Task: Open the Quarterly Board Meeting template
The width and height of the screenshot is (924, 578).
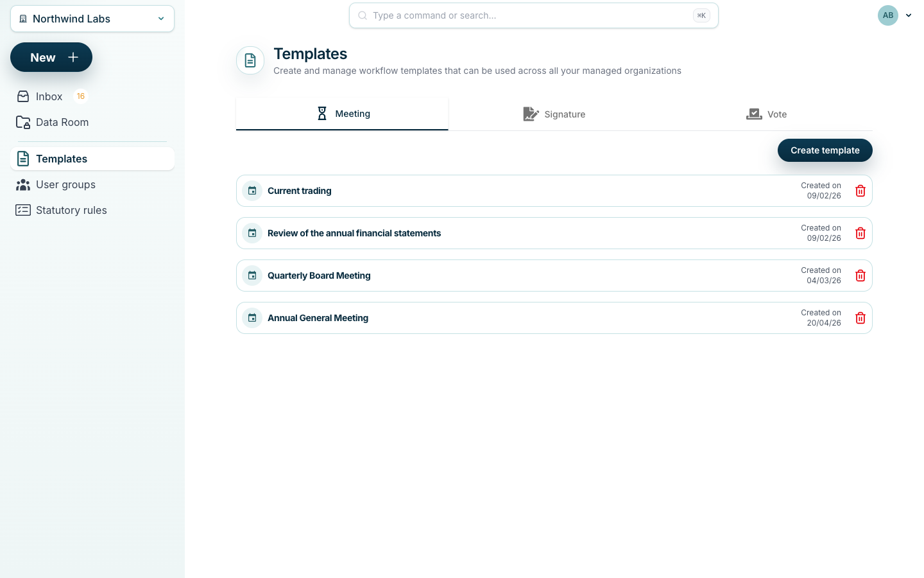Action: click(554, 276)
